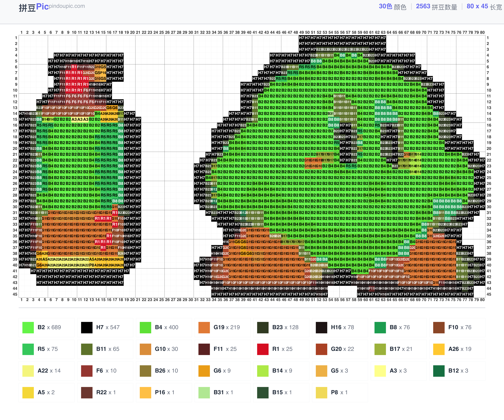Select the F6 brick red swatch
The image size is (504, 420).
tap(87, 371)
